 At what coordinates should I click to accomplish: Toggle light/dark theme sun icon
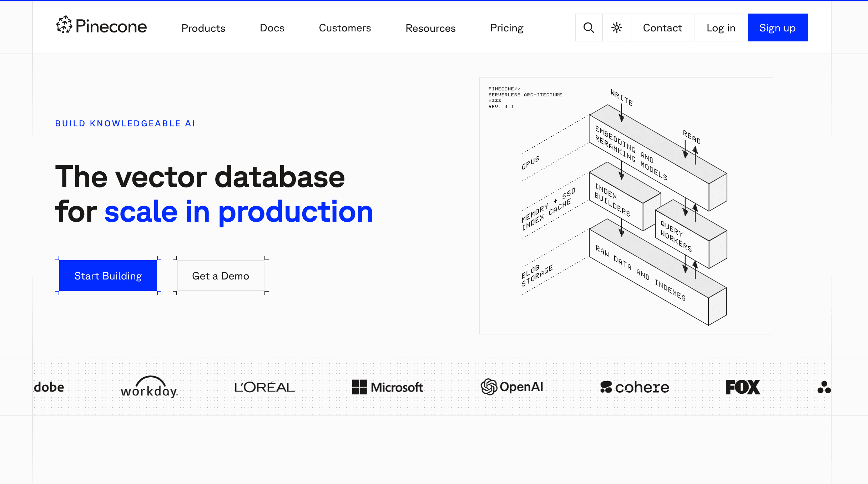pos(616,27)
